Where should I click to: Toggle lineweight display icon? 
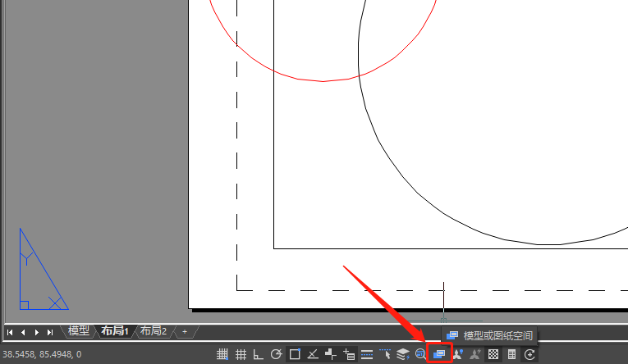[367, 354]
